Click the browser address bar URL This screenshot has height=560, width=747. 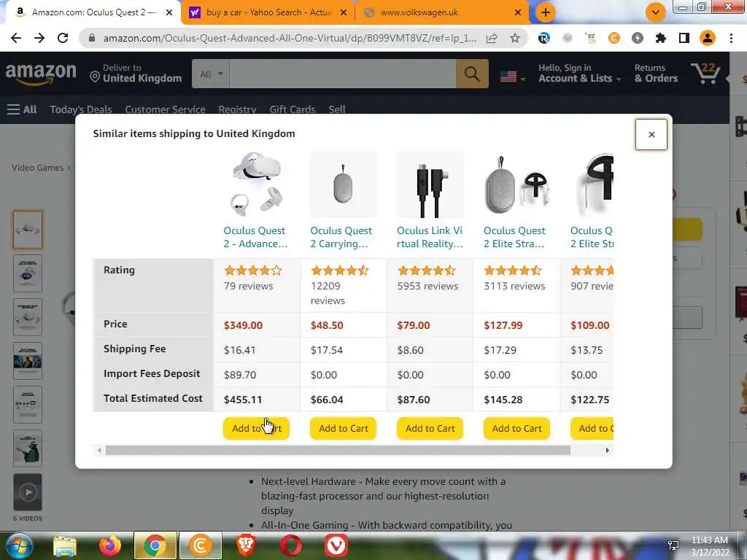pos(290,38)
